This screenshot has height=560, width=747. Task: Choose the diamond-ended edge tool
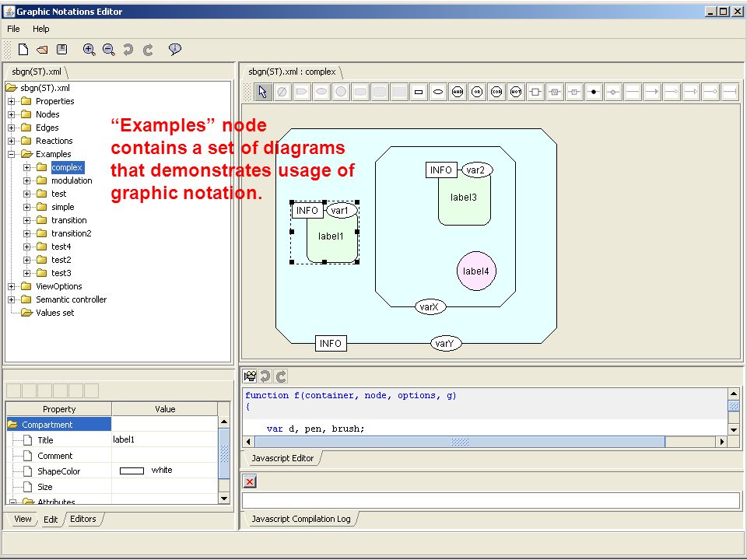pos(672,92)
